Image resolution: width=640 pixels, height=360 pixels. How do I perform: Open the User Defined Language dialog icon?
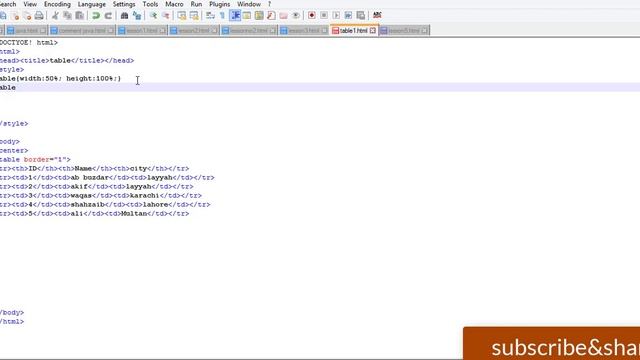tap(247, 16)
